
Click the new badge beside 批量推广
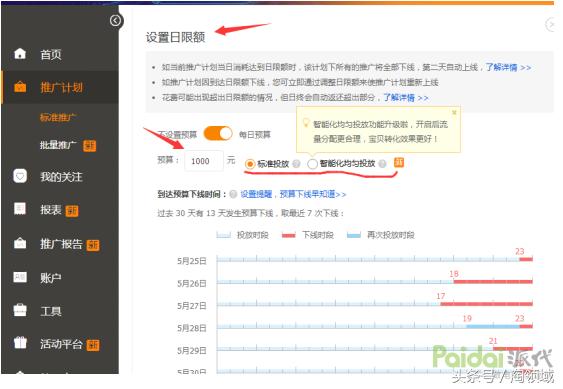point(89,146)
